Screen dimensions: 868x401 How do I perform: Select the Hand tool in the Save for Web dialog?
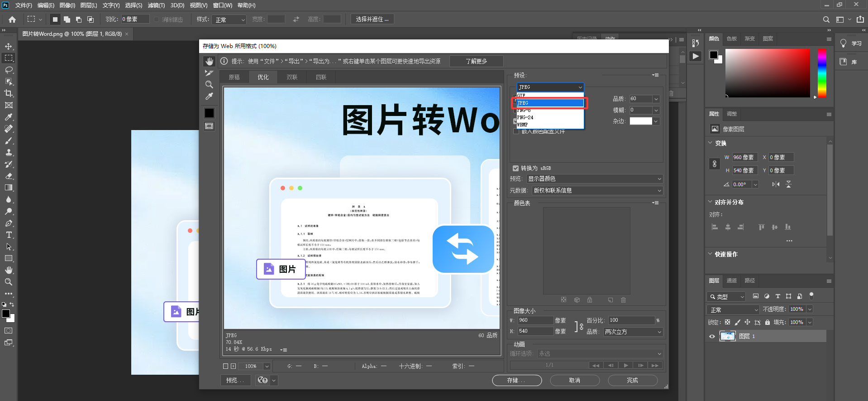(209, 61)
